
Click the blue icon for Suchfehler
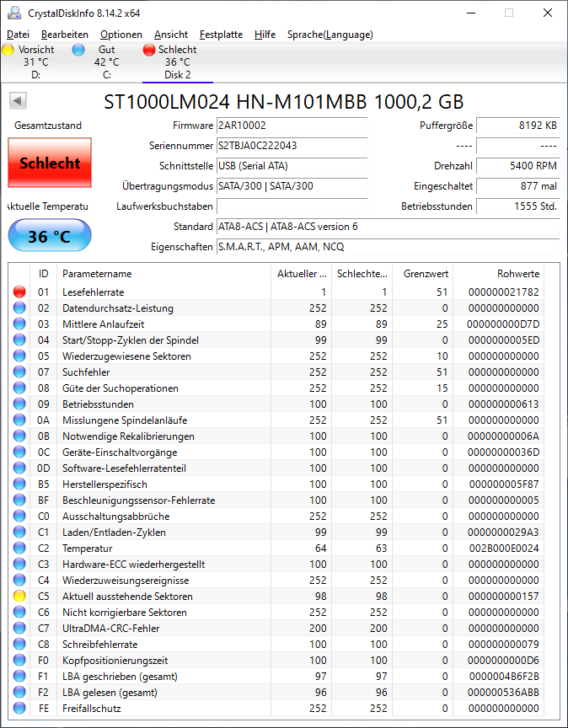pyautogui.click(x=19, y=372)
